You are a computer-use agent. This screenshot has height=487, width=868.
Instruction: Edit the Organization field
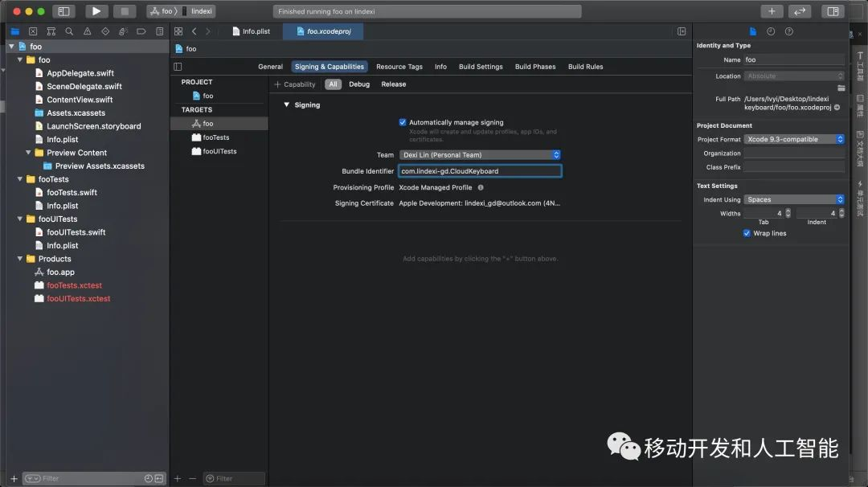pos(794,153)
